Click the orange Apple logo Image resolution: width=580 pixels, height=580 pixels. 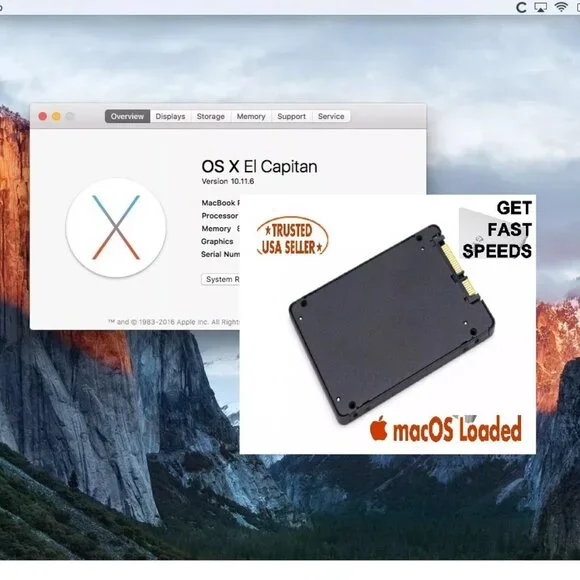pyautogui.click(x=379, y=428)
